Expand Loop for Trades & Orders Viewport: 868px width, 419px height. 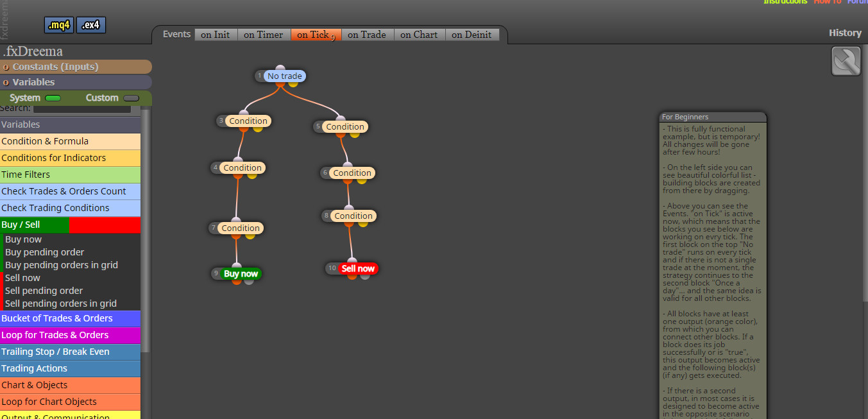point(70,335)
